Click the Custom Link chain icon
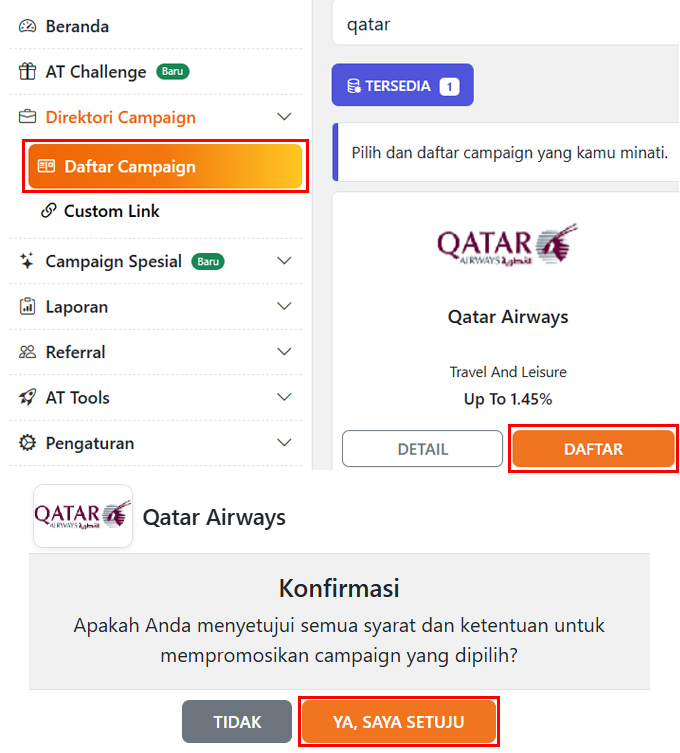680x753 pixels. (48, 211)
